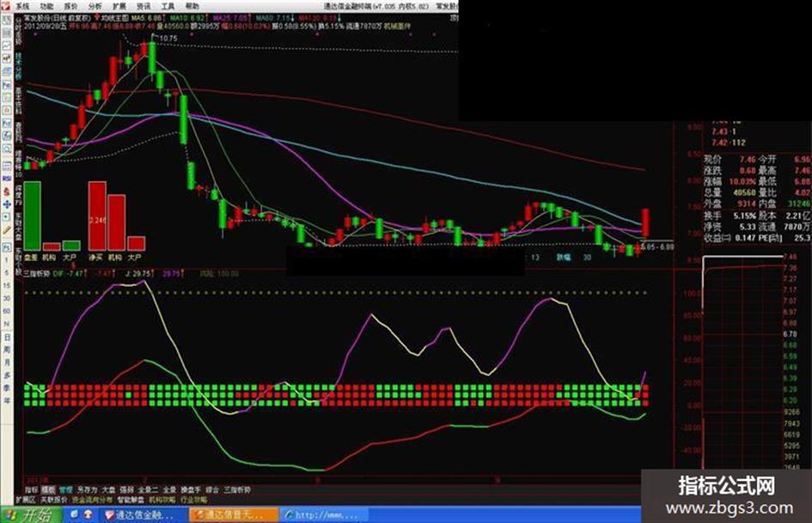Open the 帮助 menu

pyautogui.click(x=192, y=6)
